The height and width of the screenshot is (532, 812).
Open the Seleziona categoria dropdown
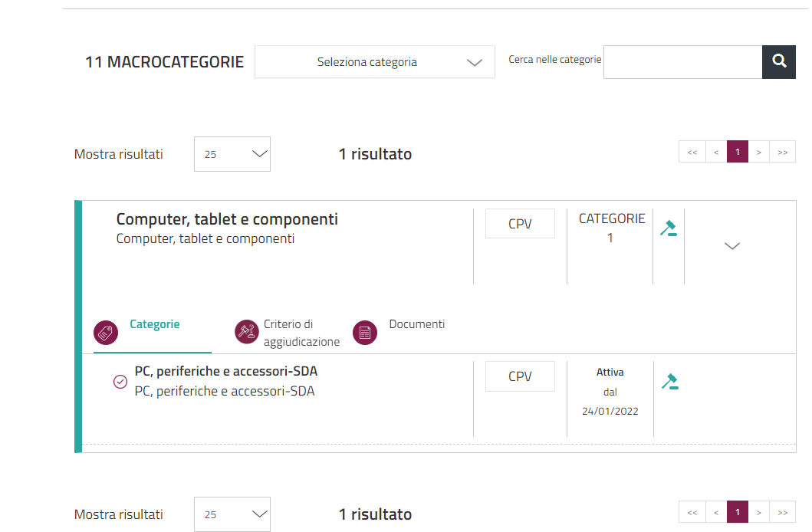[374, 62]
